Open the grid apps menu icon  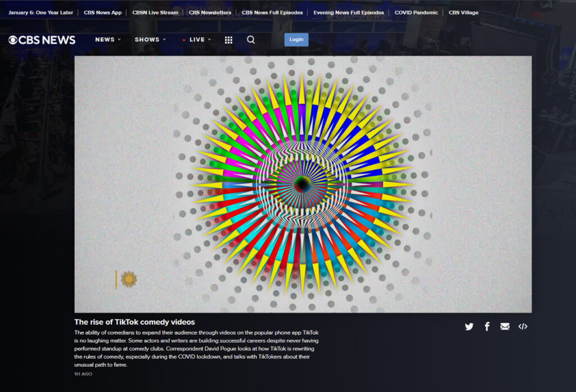click(228, 40)
